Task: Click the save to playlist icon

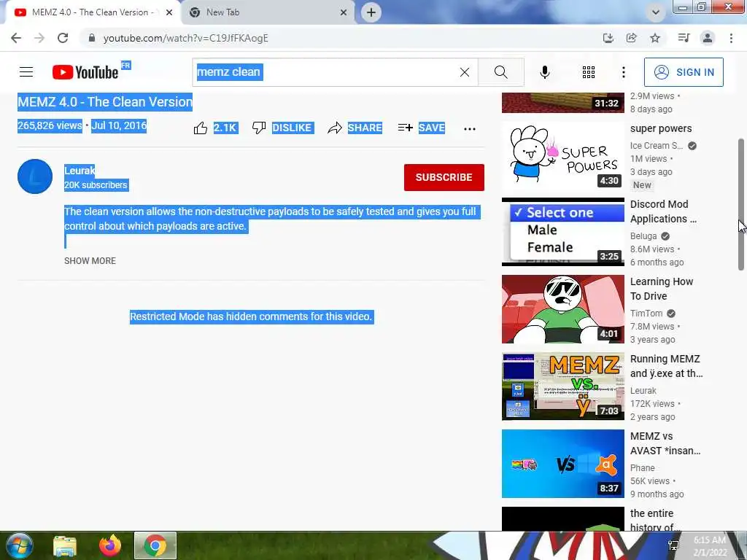Action: (x=406, y=128)
